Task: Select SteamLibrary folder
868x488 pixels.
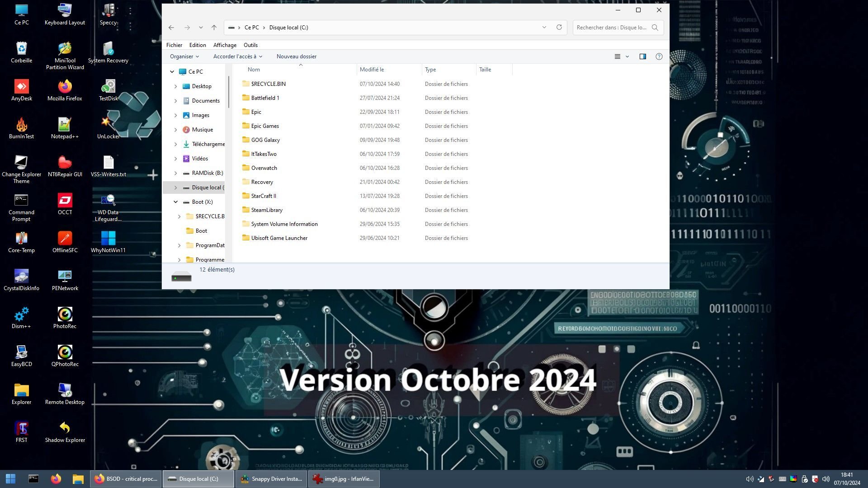Action: pyautogui.click(x=267, y=210)
